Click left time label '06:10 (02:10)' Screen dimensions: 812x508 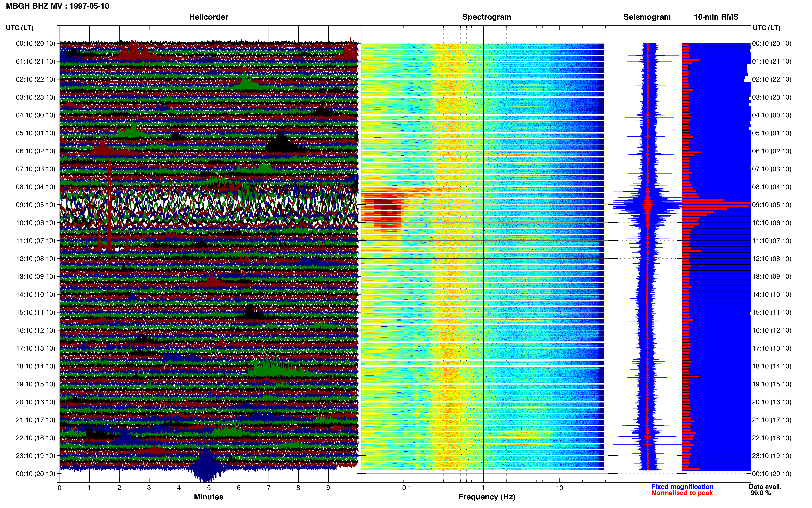36,151
